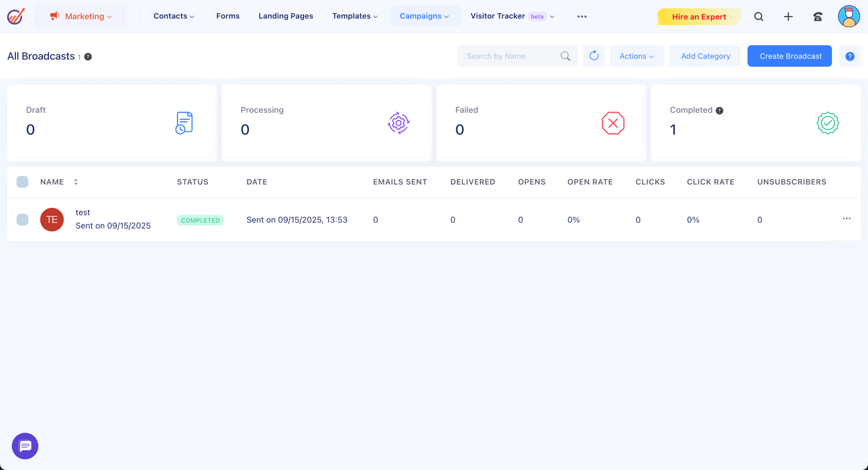Click the refresh broadcasts icon
The image size is (868, 470).
coord(594,56)
